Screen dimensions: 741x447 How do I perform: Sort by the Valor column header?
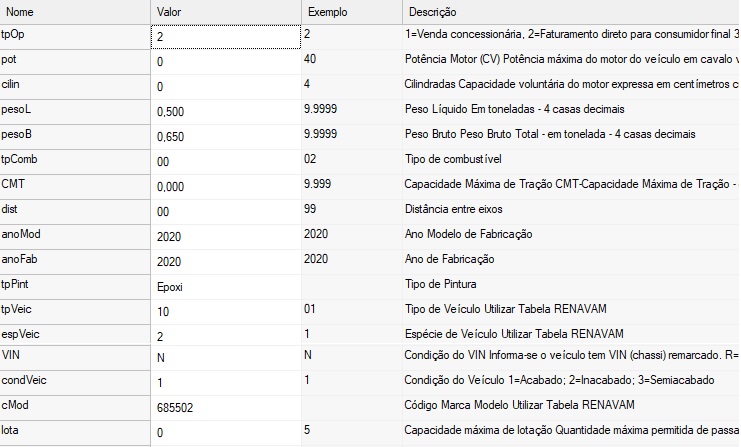click(225, 12)
